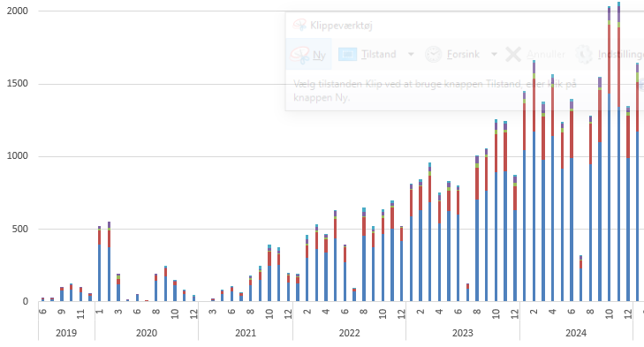Select the 2021 year label on axis
This screenshot has height=347, width=644.
(x=246, y=333)
